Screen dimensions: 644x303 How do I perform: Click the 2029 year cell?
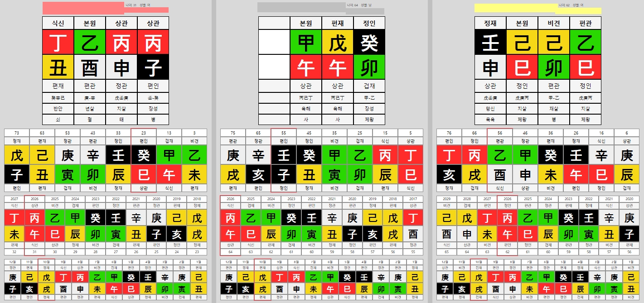point(447,198)
